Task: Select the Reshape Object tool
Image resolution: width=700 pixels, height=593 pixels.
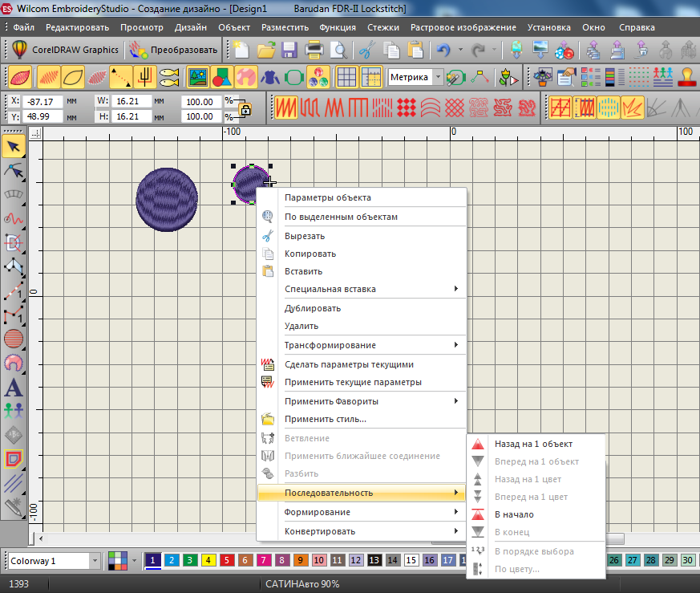Action: (14, 170)
